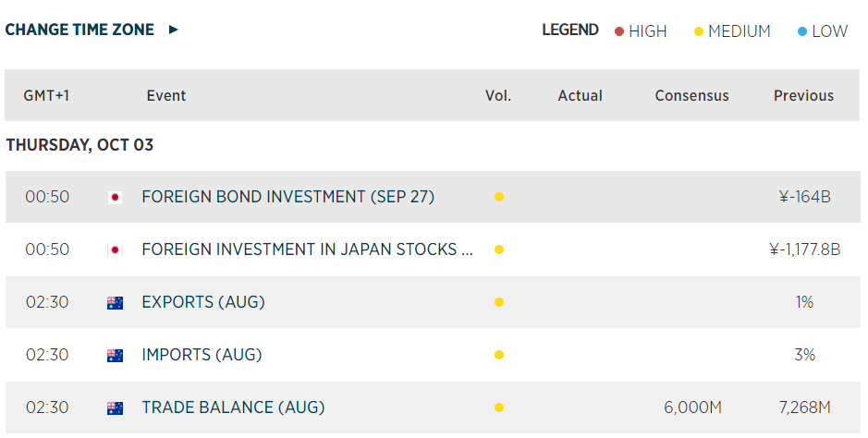Select the Trade Balance (Aug) event row
The width and height of the screenshot is (868, 438).
233,408
